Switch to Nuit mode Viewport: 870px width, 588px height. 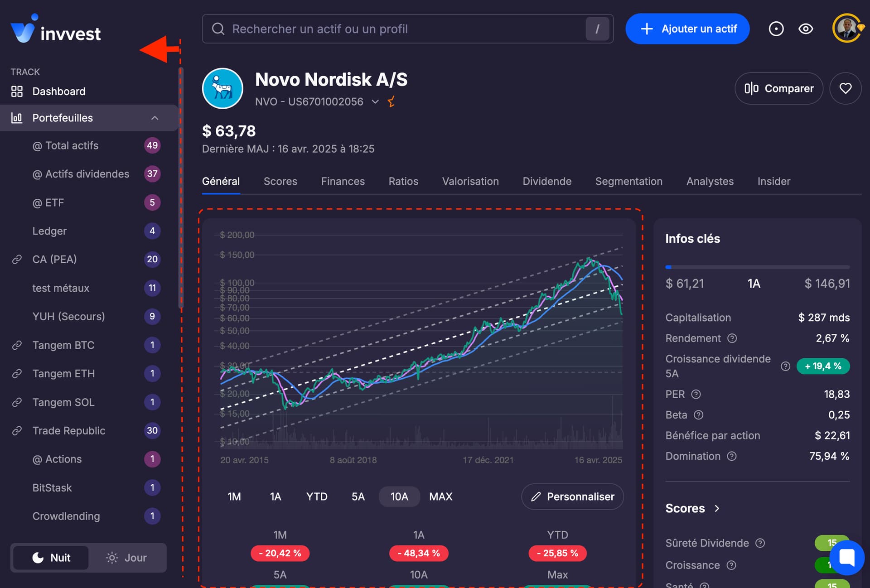(51, 558)
